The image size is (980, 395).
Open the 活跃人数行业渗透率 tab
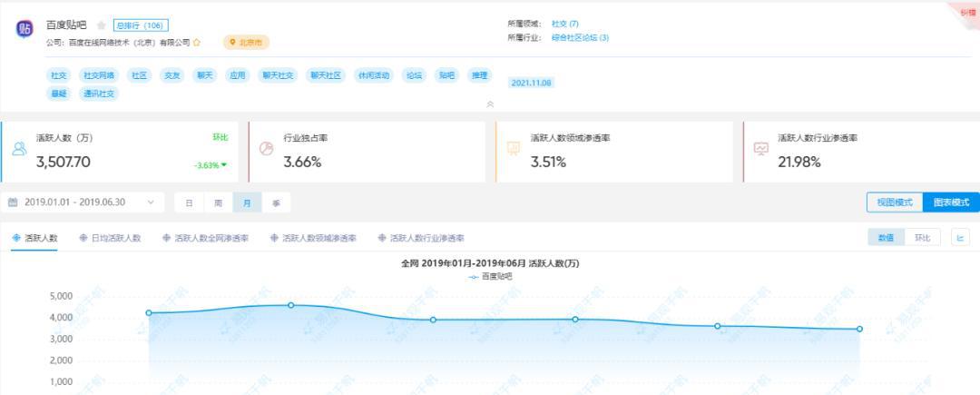[x=421, y=238]
